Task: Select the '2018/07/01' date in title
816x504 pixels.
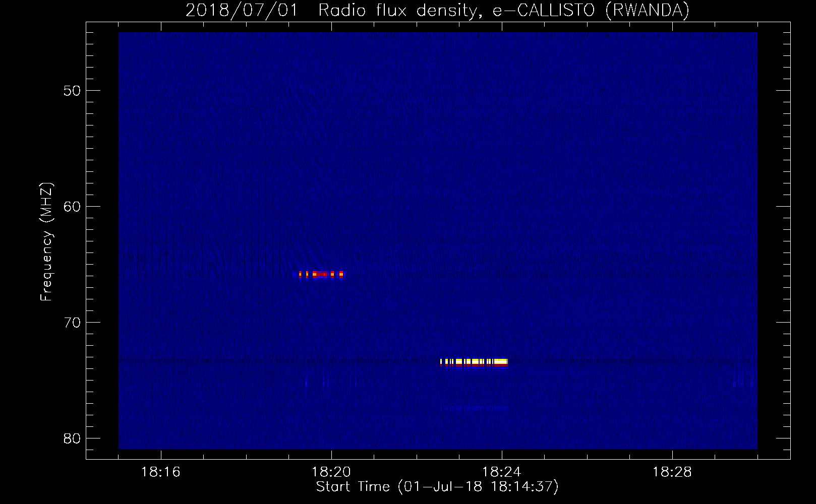Action: point(242,10)
